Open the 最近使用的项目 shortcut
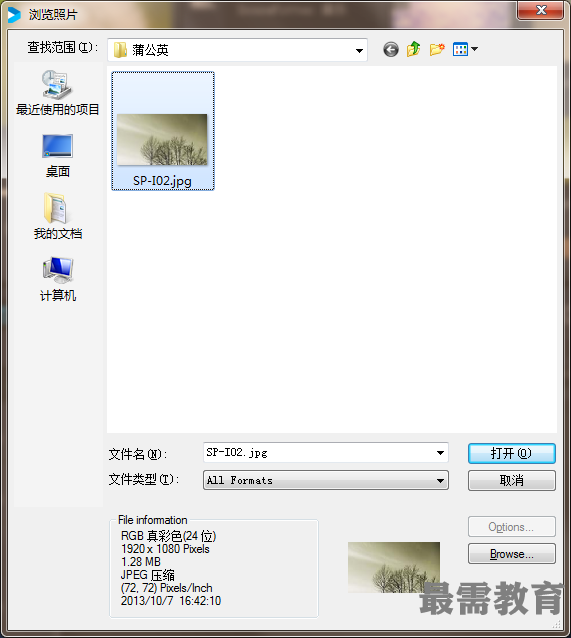The width and height of the screenshot is (571, 638). click(x=57, y=93)
